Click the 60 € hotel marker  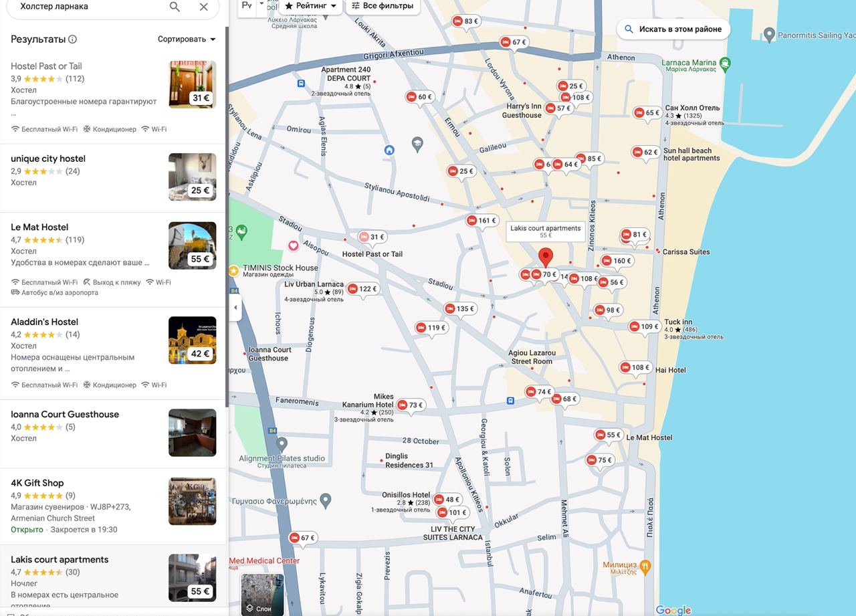pyautogui.click(x=420, y=97)
